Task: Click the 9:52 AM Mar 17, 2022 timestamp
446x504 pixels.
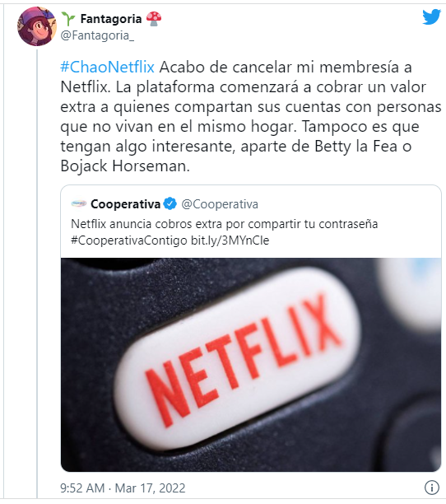Action: 123,488
